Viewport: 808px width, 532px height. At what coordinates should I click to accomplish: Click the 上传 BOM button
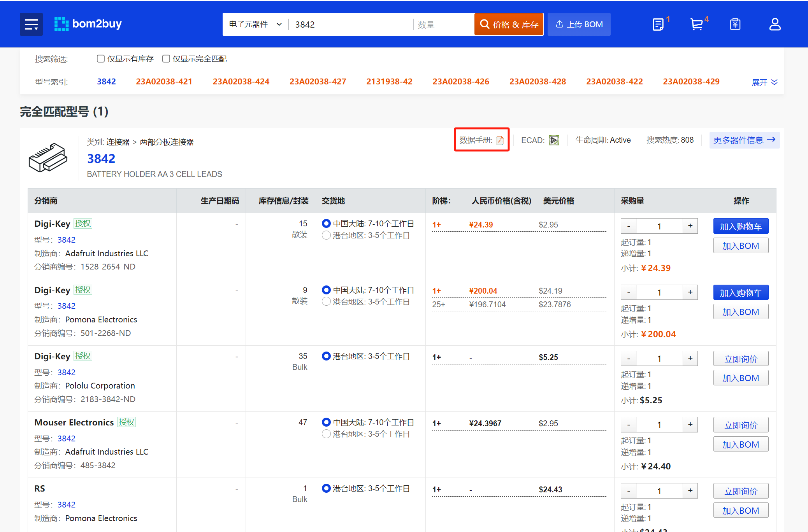(x=579, y=24)
